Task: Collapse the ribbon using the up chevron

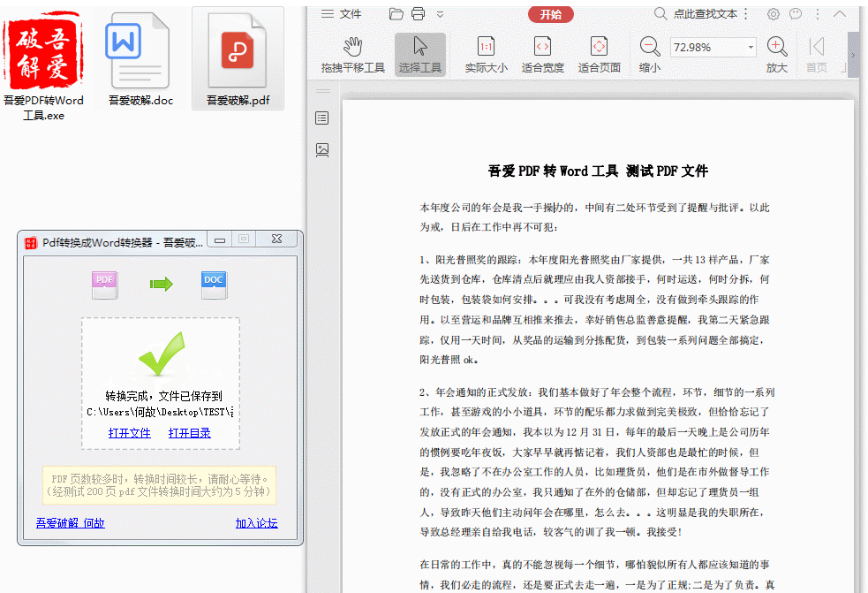Action: 839,13
